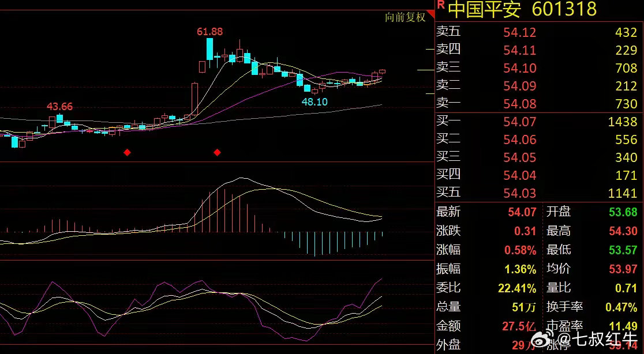The height and width of the screenshot is (354, 644).
Task: Select the 买三 bid price 54.05
Action: point(520,157)
